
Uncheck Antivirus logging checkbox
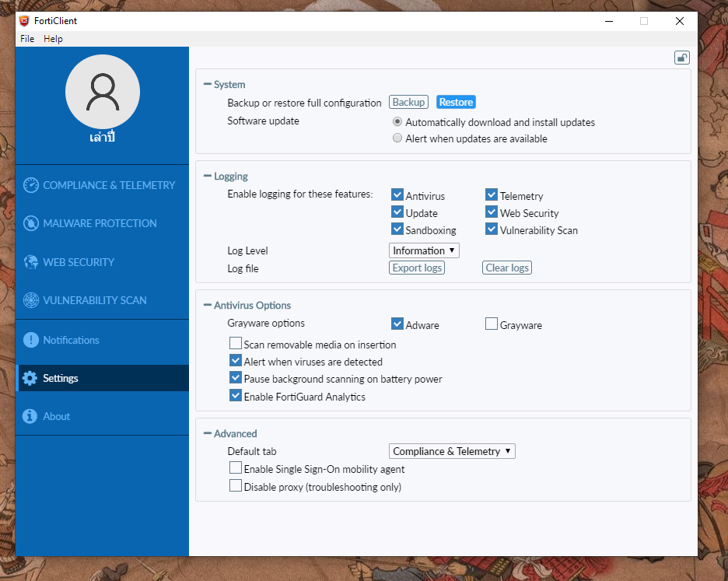pyautogui.click(x=397, y=194)
